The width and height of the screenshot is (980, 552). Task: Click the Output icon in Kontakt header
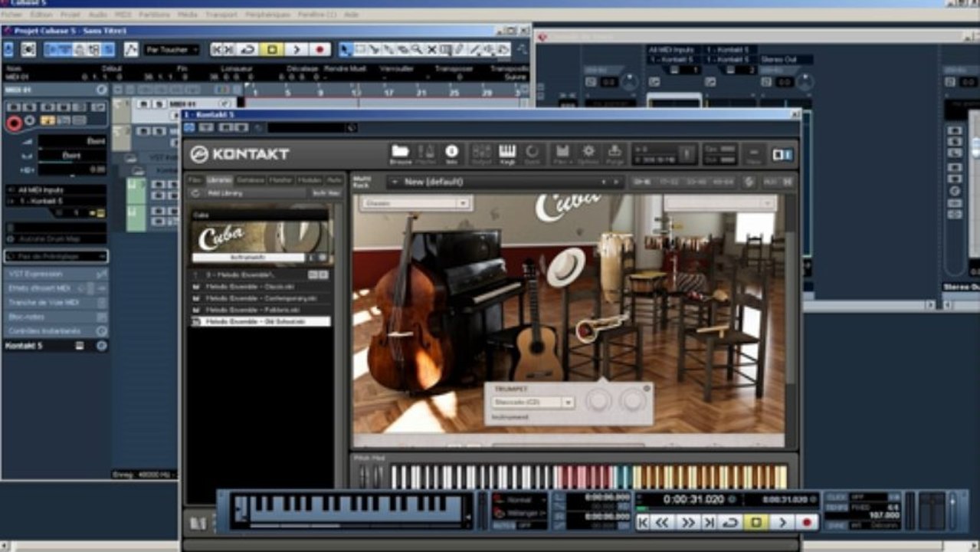pyautogui.click(x=481, y=153)
